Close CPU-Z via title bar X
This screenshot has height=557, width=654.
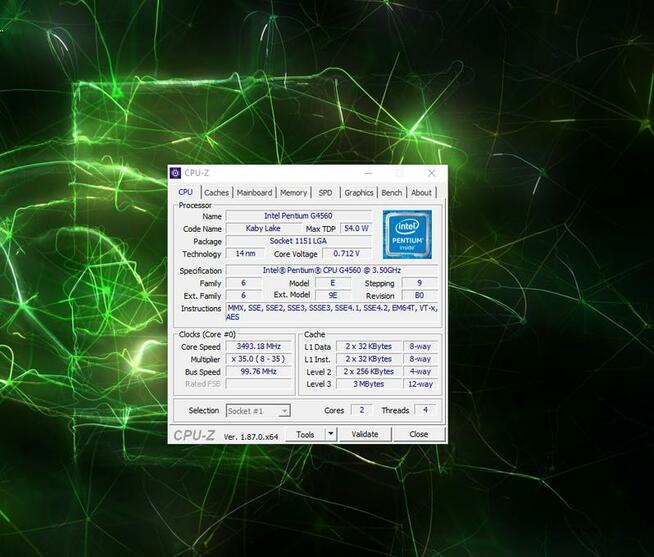pyautogui.click(x=432, y=173)
